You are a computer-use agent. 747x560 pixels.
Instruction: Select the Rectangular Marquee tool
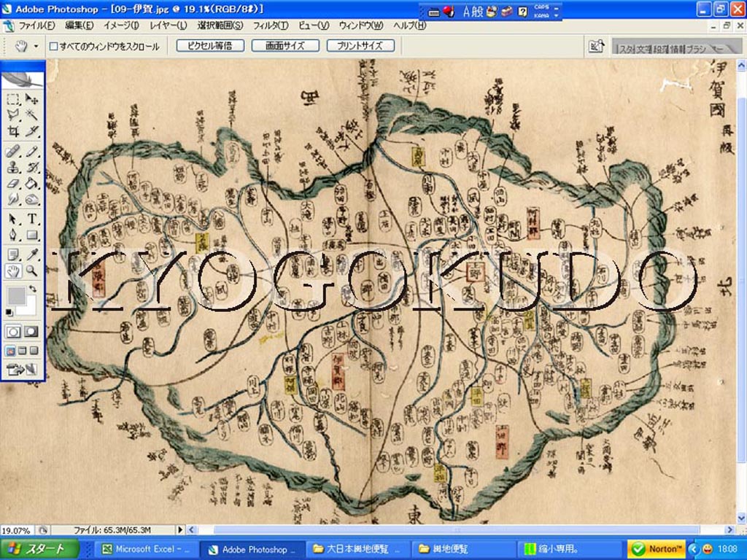13,99
